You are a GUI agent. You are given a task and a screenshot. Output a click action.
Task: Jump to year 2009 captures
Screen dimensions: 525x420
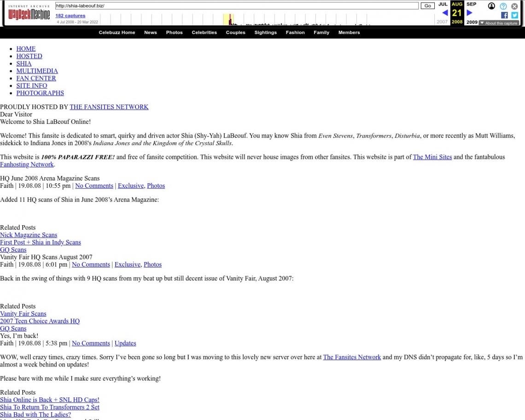click(x=472, y=22)
